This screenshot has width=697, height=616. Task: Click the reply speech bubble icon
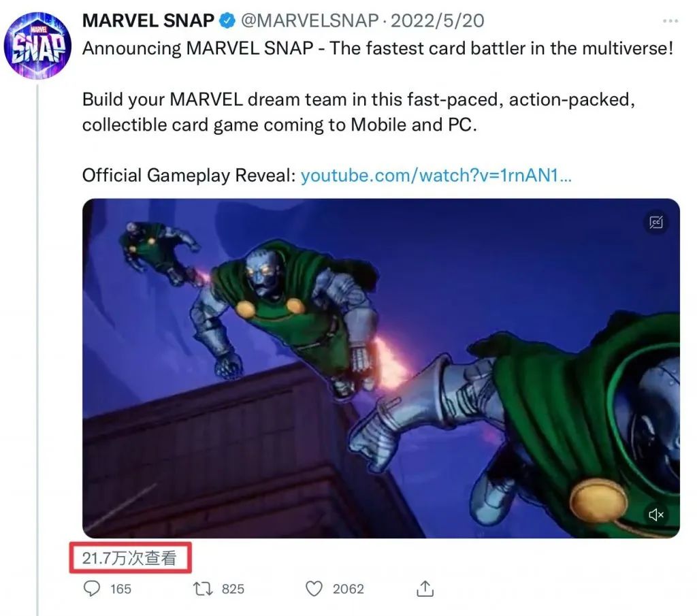pos(91,588)
